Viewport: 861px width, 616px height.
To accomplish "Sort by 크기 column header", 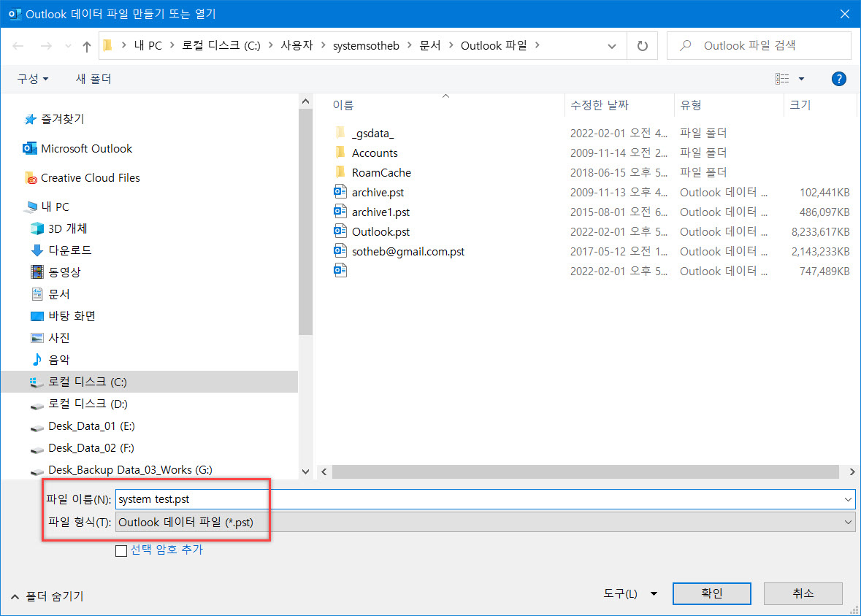I will point(800,105).
